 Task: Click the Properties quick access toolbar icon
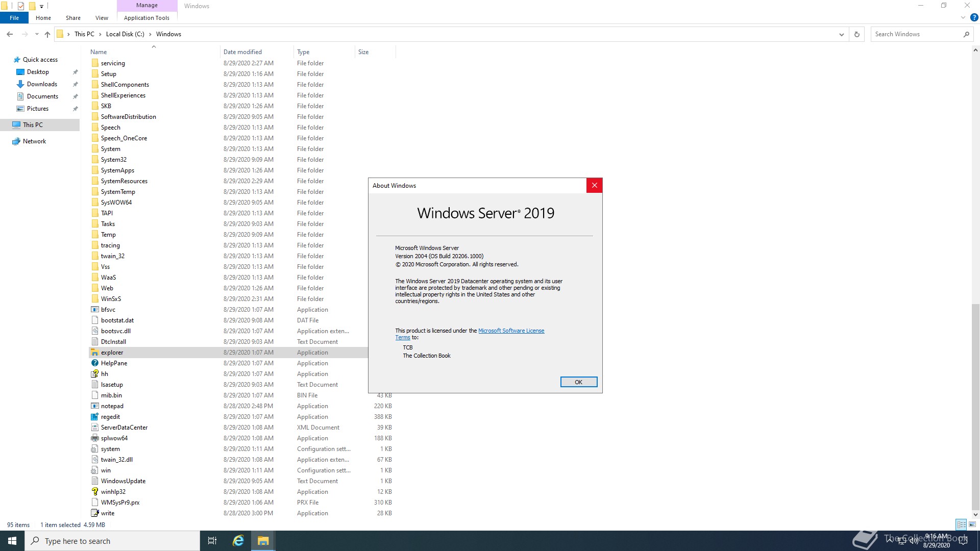(21, 6)
